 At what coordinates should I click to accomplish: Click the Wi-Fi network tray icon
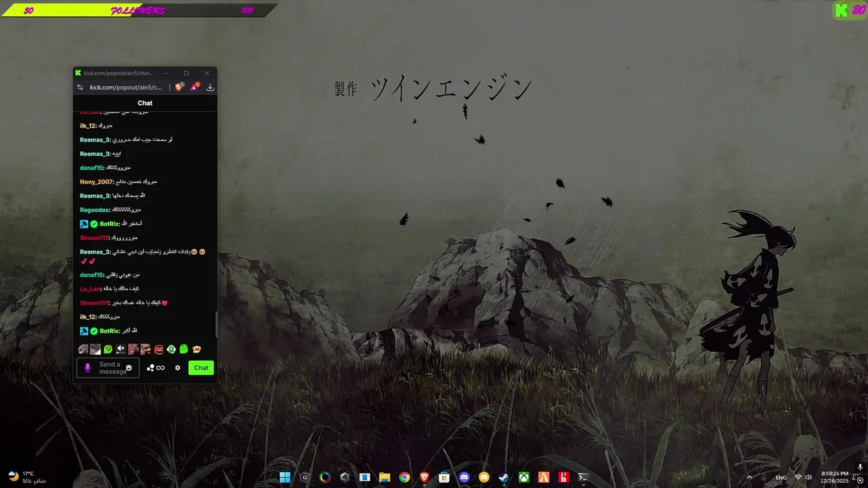point(798,478)
